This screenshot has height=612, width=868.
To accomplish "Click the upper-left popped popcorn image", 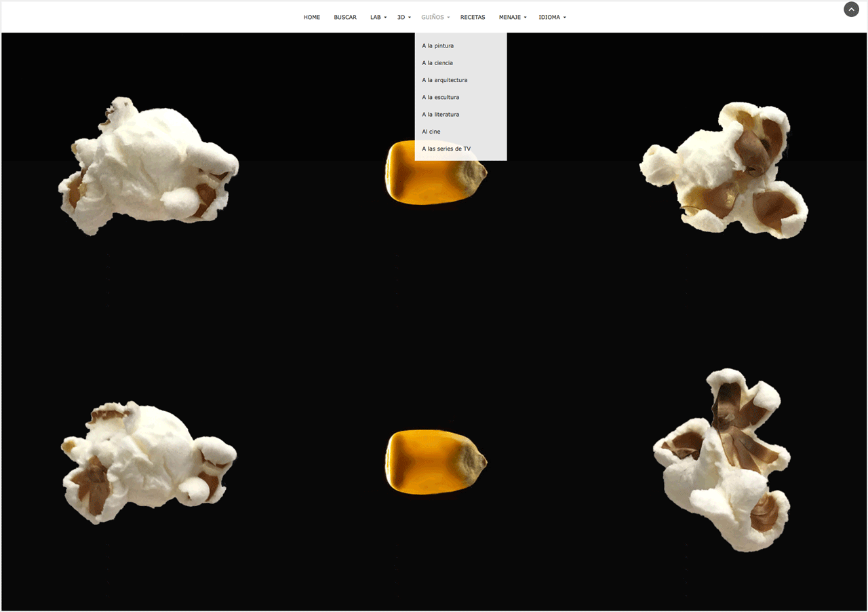I will click(148, 166).
